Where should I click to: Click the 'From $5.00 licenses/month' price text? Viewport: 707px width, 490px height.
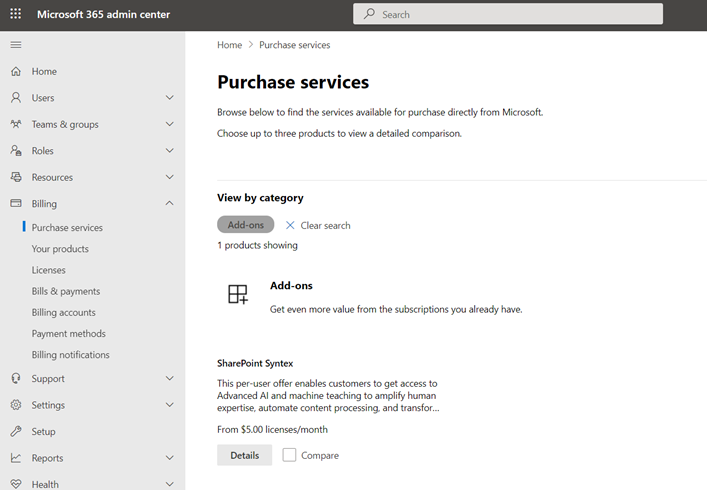point(272,429)
